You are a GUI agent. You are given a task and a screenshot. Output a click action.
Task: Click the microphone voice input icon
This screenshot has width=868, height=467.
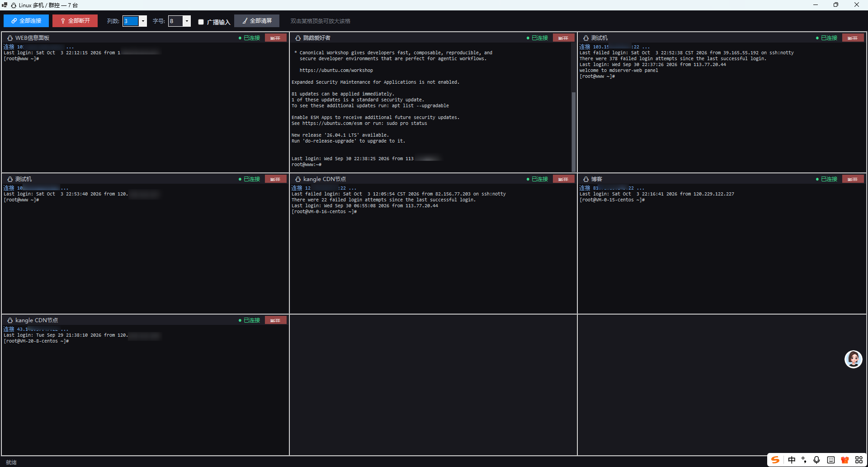[816, 460]
